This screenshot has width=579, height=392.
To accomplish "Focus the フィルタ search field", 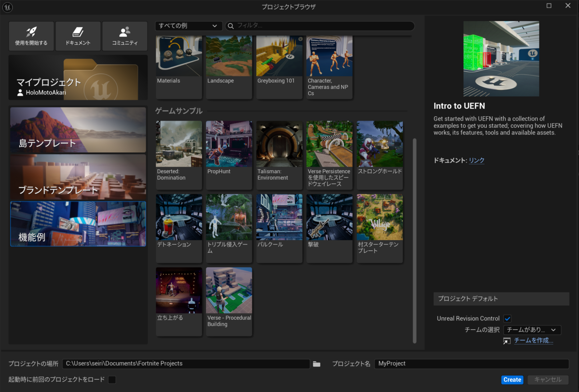I will pos(320,26).
